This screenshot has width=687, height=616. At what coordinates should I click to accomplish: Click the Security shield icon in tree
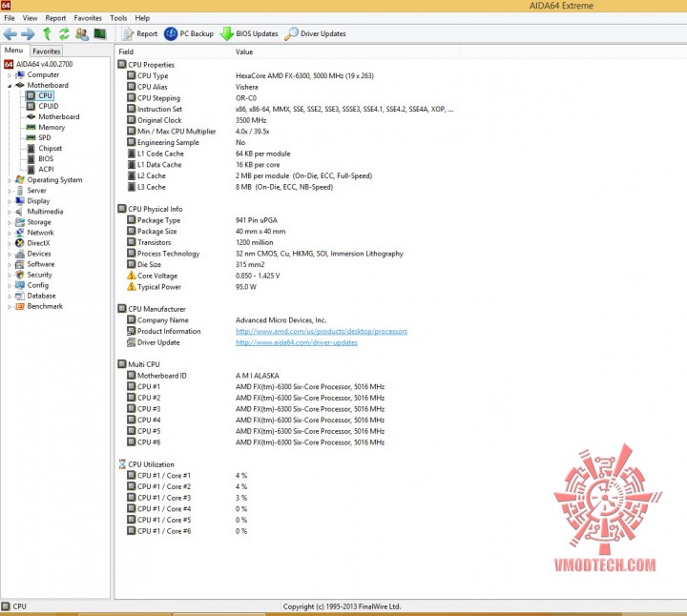(20, 275)
